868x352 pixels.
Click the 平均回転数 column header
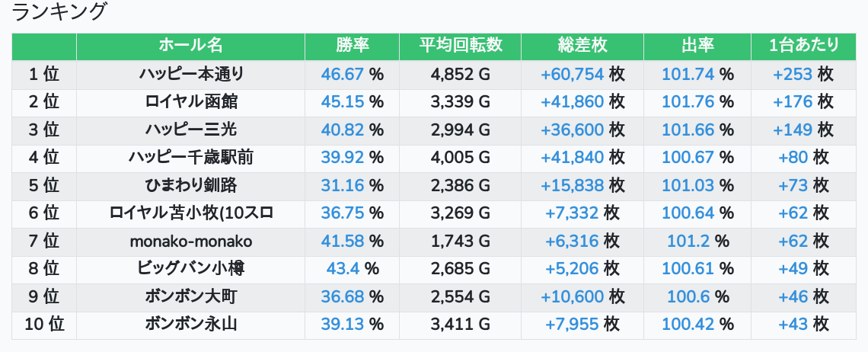tap(460, 46)
